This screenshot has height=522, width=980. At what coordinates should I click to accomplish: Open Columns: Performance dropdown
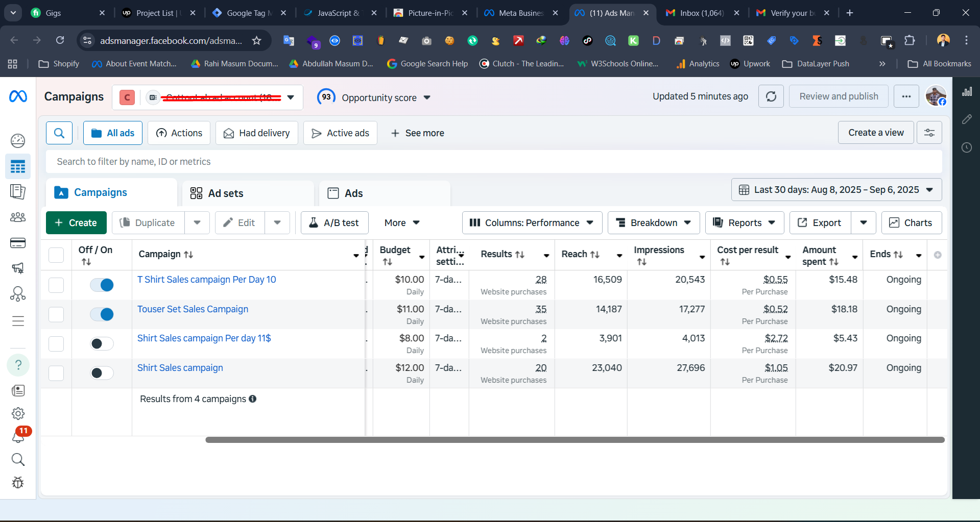tap(532, 223)
